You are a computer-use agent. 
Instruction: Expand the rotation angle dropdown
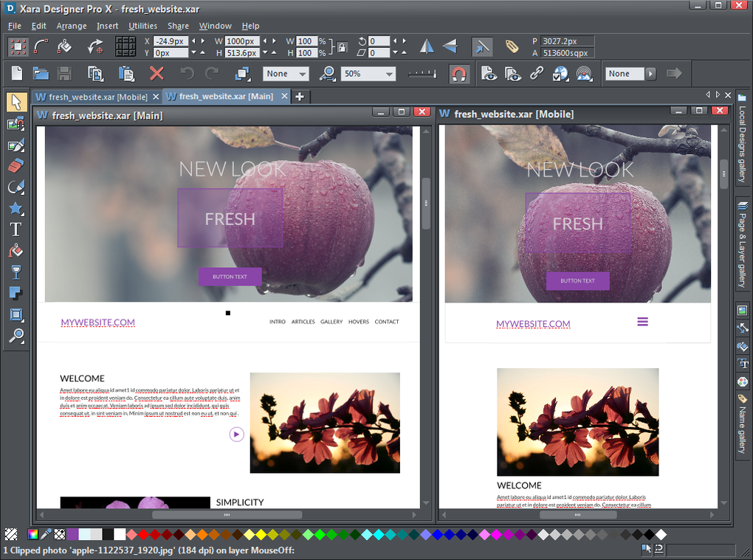click(x=395, y=41)
